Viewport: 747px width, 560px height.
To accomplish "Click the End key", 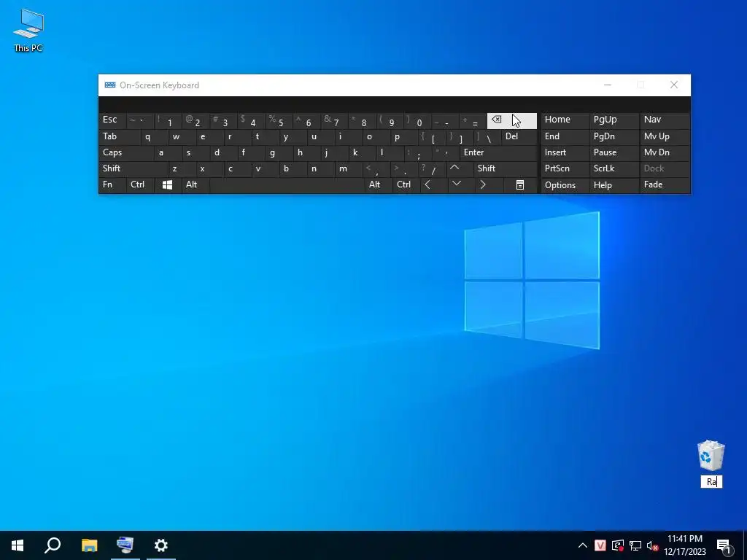I will [x=565, y=136].
